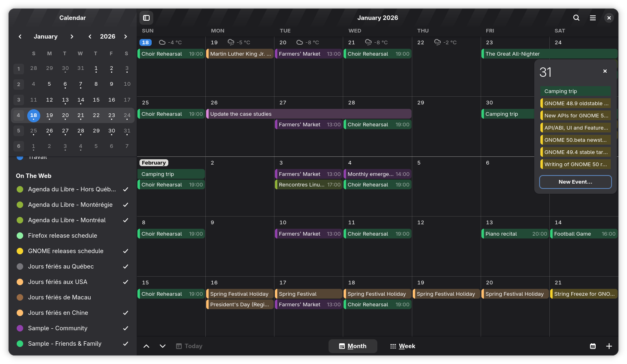Click the plus icon to add event
The width and height of the screenshot is (627, 364).
(609, 346)
